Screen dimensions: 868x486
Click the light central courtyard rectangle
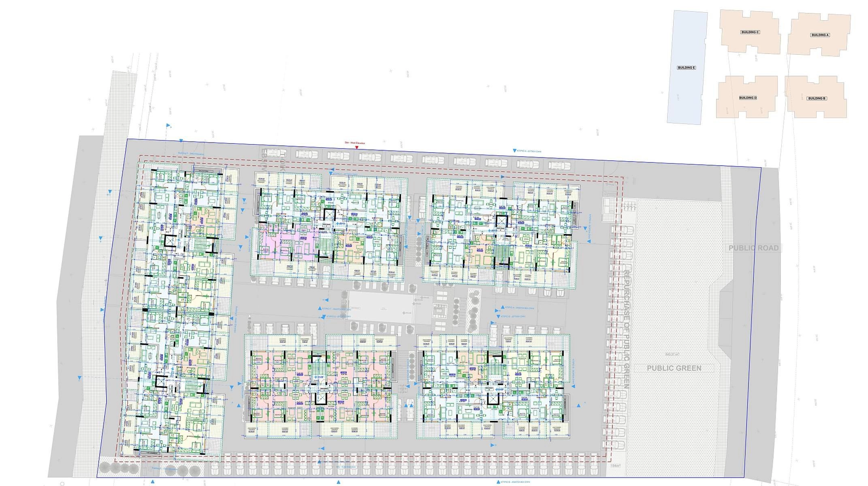point(381,307)
